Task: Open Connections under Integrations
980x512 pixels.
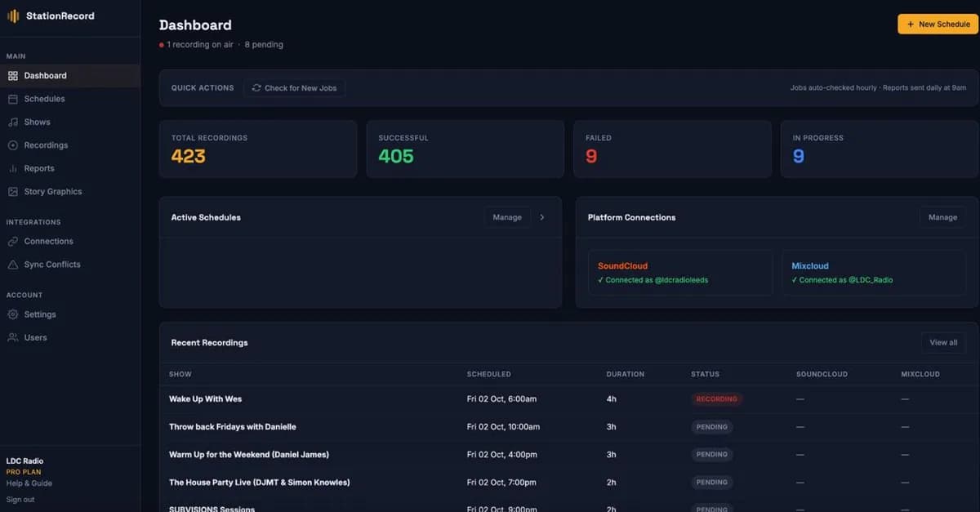Action: point(70,242)
